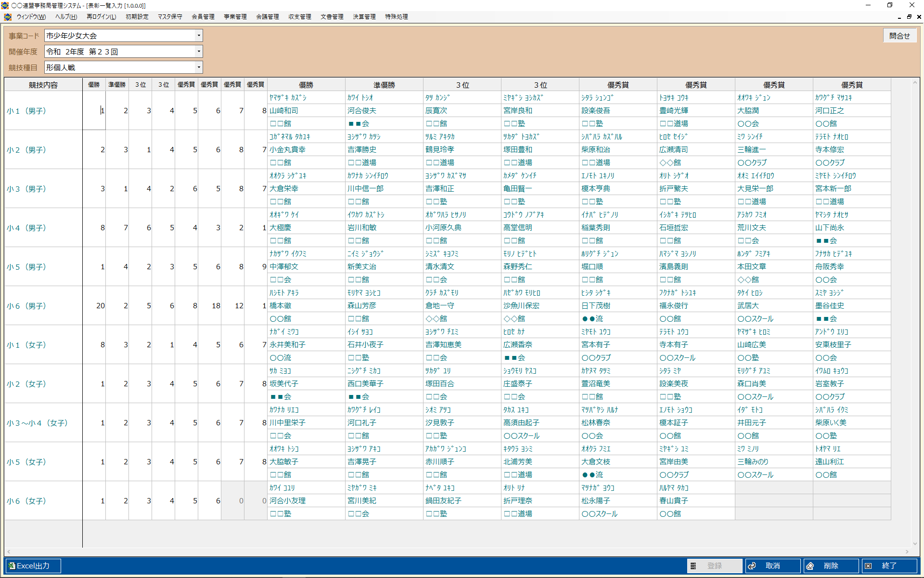
Task: Click the 取消 undo icon button
Action: pos(752,566)
